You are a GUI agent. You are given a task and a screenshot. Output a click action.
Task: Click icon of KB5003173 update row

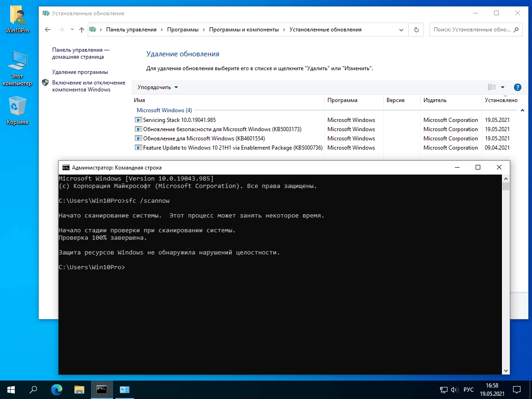tap(138, 129)
